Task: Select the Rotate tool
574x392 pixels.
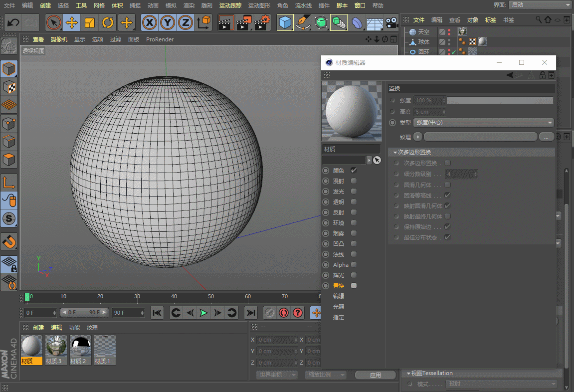Action: (108, 23)
